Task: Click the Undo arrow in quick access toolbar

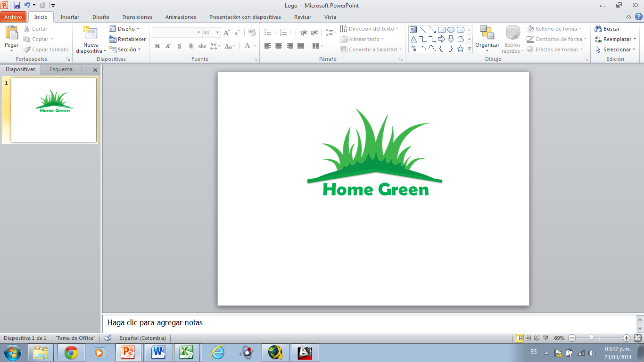Action: [27, 5]
